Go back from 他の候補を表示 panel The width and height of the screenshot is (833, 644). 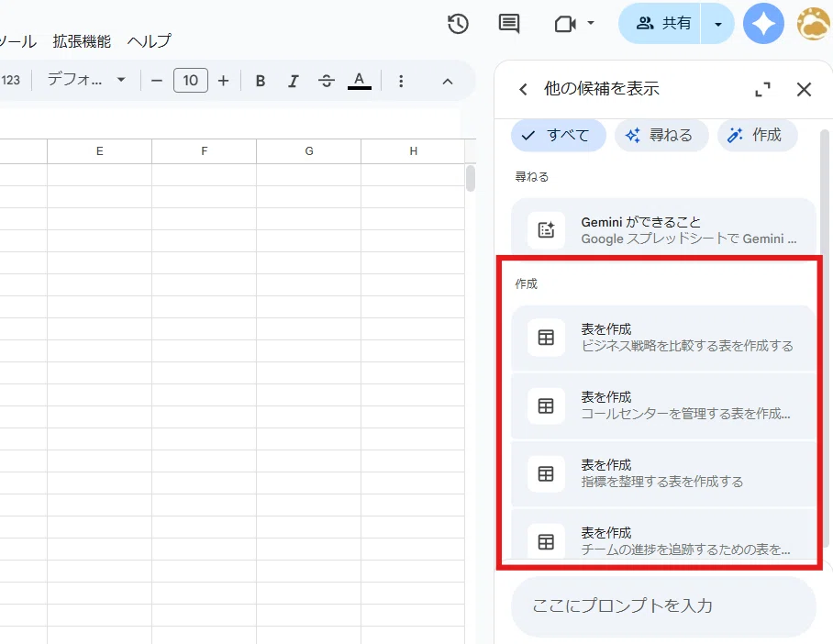(523, 89)
